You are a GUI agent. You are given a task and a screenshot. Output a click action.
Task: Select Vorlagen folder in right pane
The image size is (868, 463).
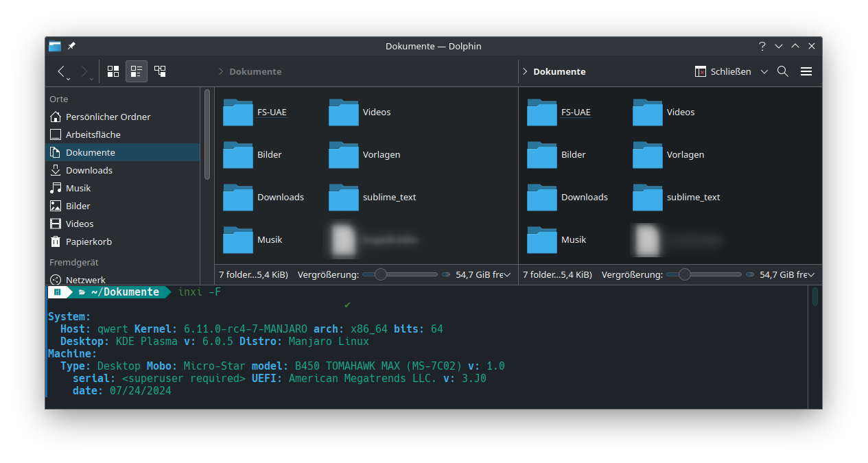(x=668, y=155)
